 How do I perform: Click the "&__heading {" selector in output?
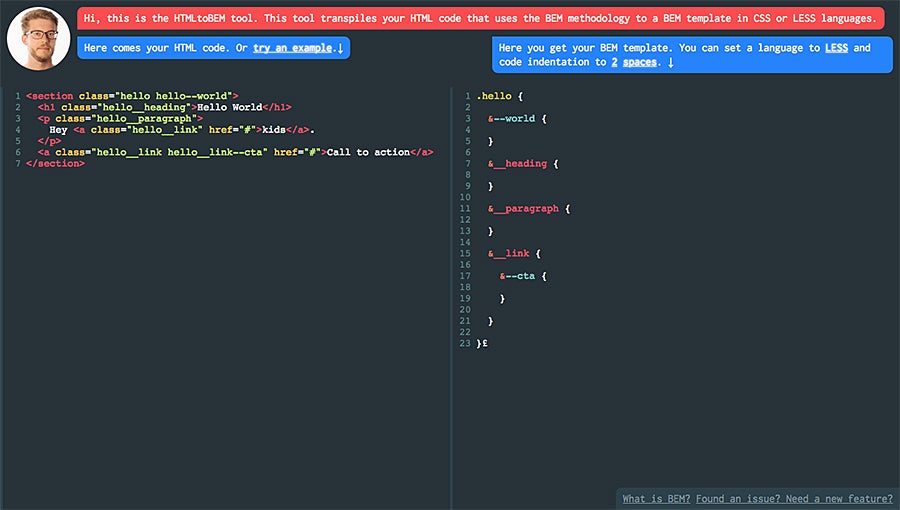coord(523,163)
